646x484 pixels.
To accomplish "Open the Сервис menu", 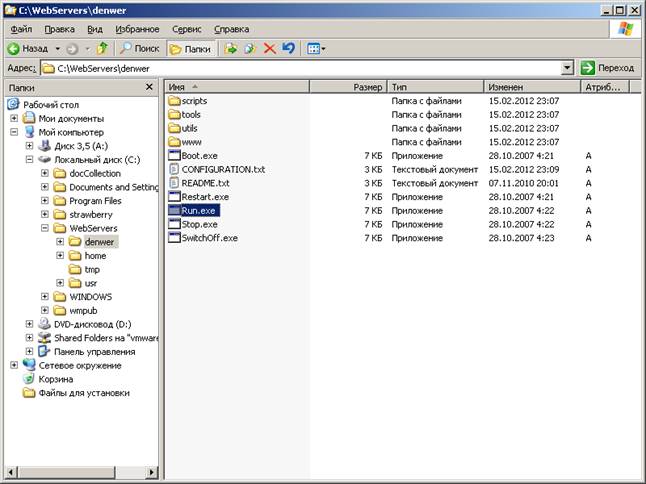I will pos(187,29).
